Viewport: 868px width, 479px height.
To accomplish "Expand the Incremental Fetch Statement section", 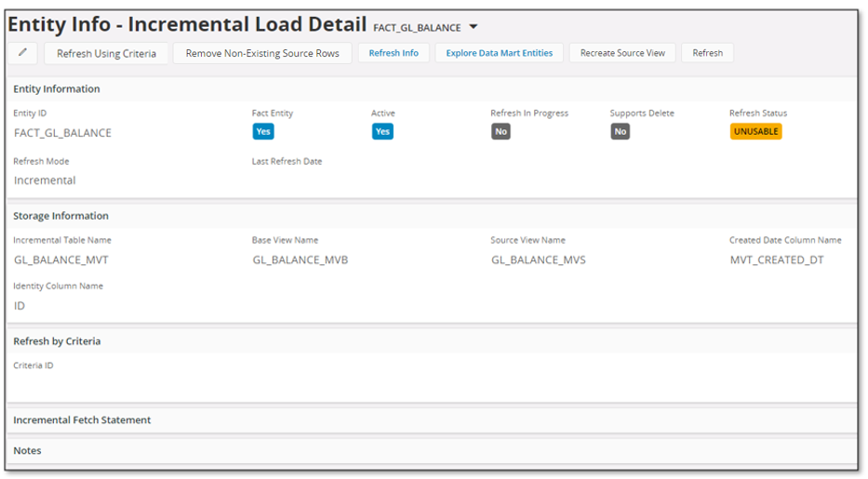I will 82,420.
